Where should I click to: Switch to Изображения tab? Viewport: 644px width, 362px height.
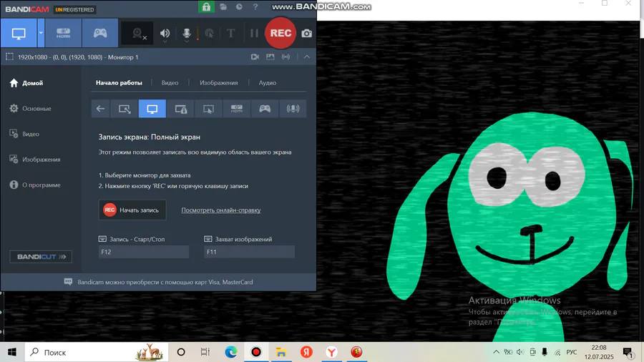pos(218,82)
